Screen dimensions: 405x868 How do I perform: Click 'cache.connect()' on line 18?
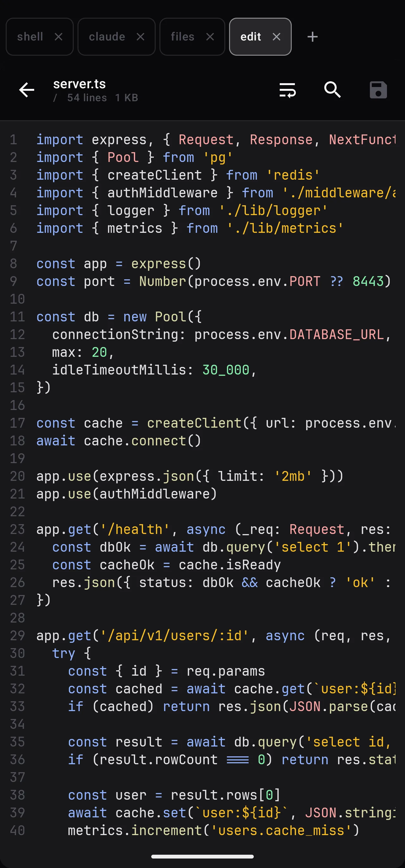tap(142, 441)
